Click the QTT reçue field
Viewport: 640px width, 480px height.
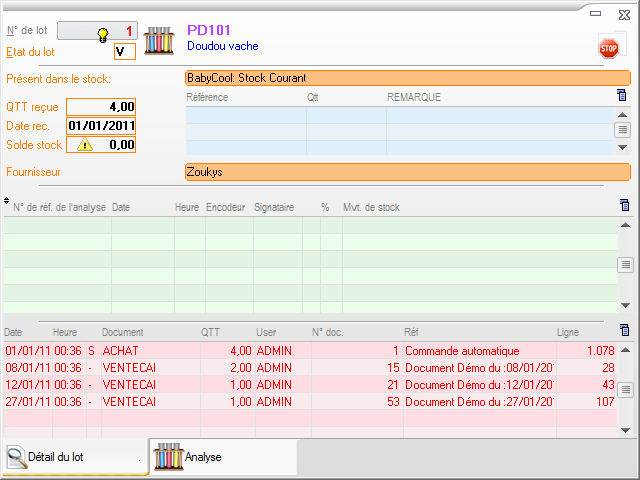(100, 107)
